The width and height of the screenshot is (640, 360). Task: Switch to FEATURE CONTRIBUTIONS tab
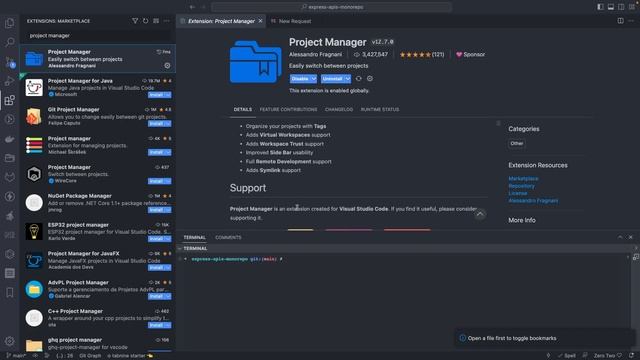288,109
